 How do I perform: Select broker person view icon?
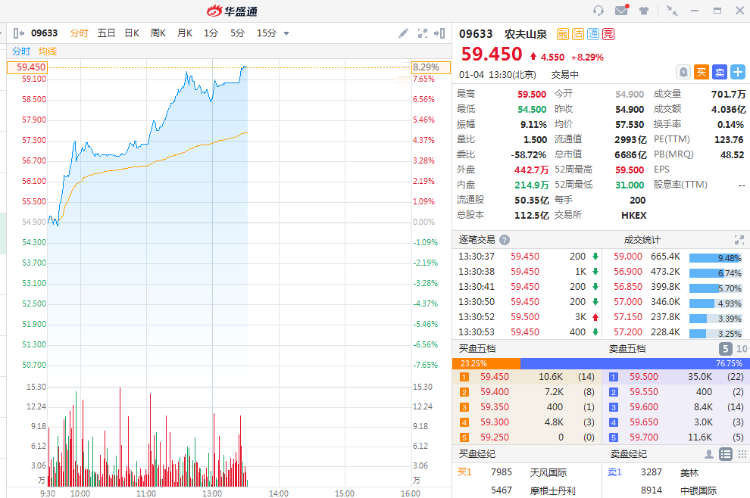[x=709, y=454]
